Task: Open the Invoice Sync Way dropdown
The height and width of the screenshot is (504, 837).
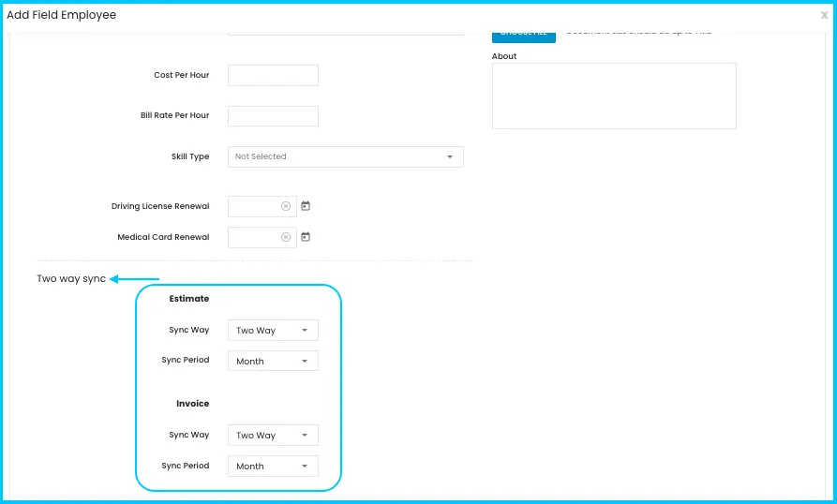Action: [x=273, y=436]
